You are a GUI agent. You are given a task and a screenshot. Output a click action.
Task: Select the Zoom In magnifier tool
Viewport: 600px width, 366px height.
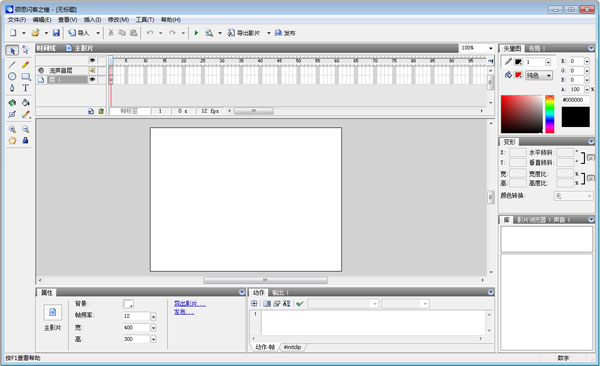(x=12, y=129)
